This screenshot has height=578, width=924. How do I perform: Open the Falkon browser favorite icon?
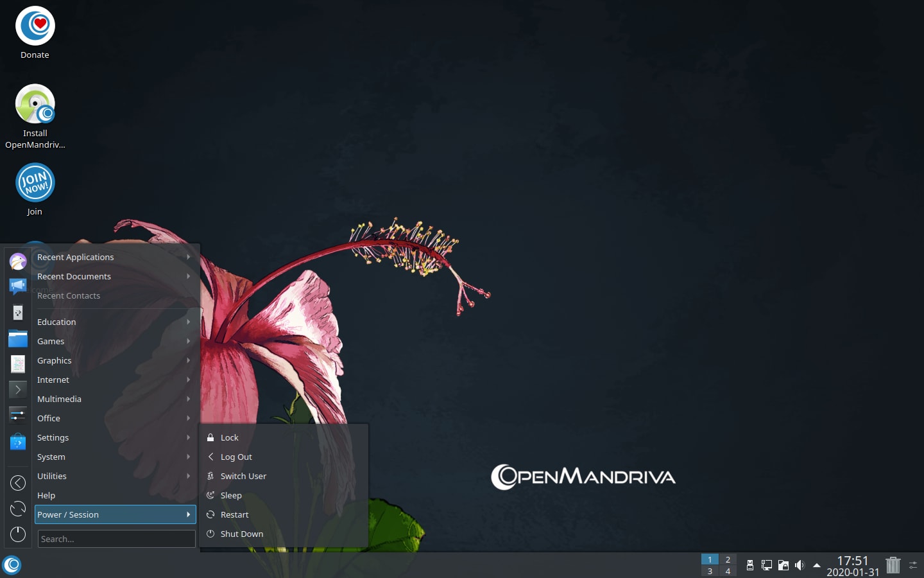18,261
